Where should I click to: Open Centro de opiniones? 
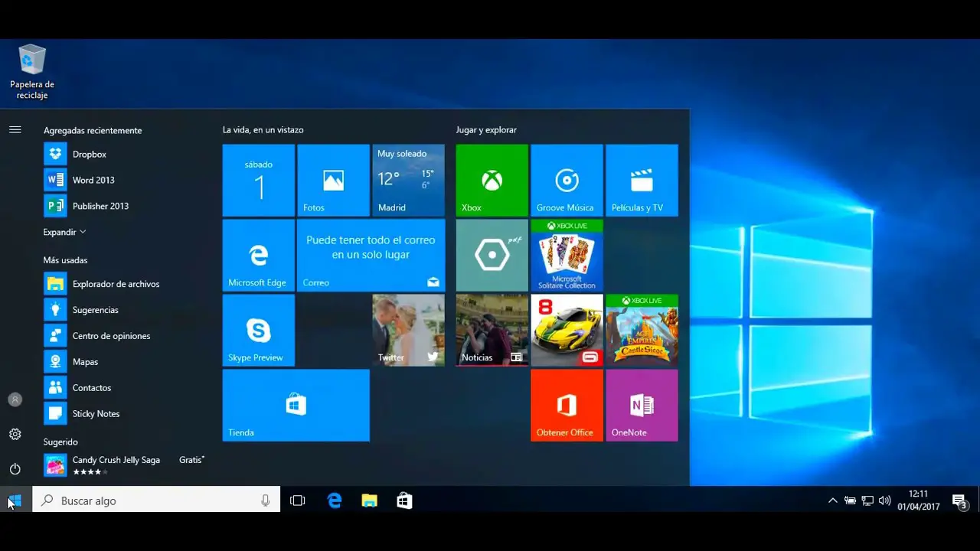tap(122, 336)
